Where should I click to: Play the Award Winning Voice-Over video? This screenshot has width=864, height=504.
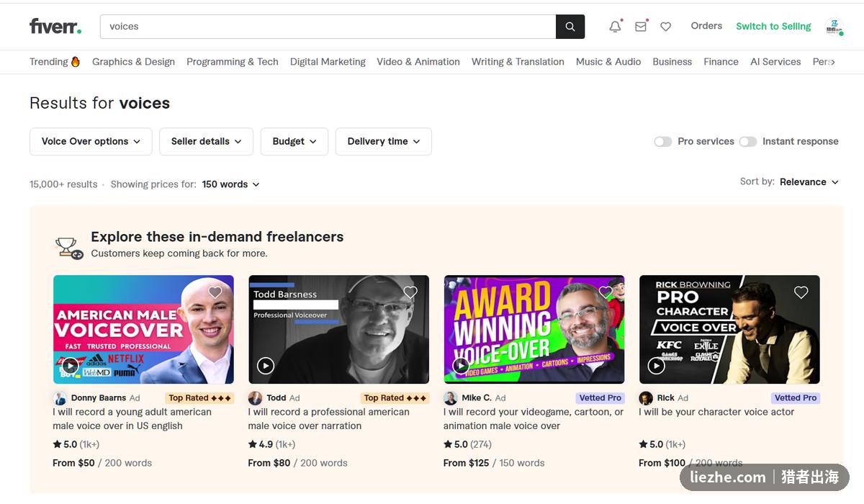tap(461, 366)
